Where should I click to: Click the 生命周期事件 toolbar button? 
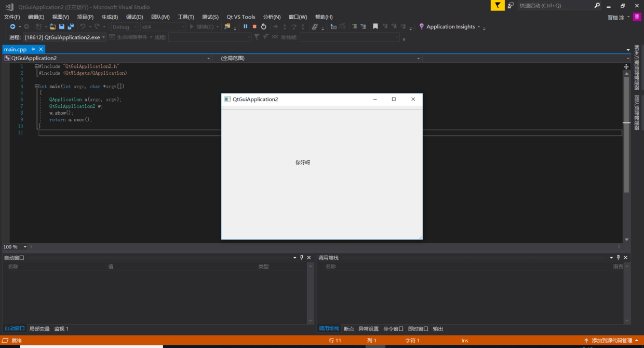coord(130,37)
